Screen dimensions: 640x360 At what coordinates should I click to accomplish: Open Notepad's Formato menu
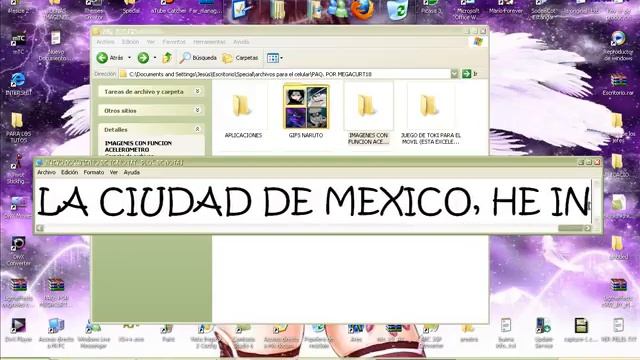pyautogui.click(x=94, y=172)
